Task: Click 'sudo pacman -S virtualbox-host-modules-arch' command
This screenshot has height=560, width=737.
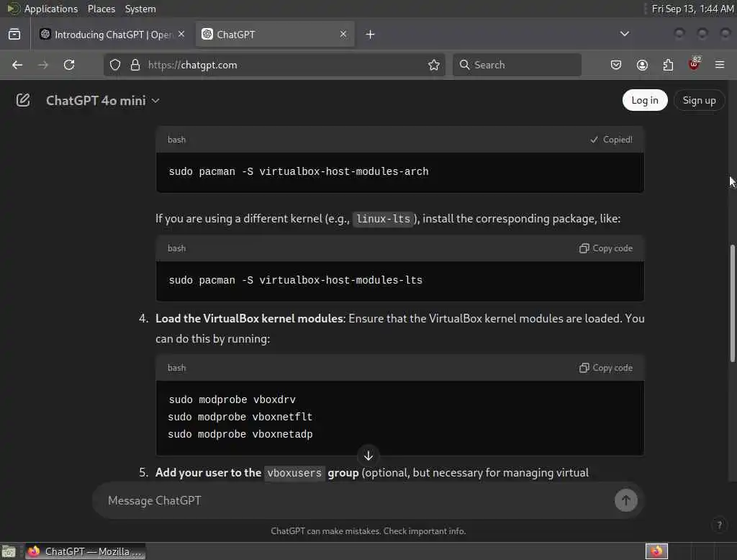Action: (x=299, y=171)
